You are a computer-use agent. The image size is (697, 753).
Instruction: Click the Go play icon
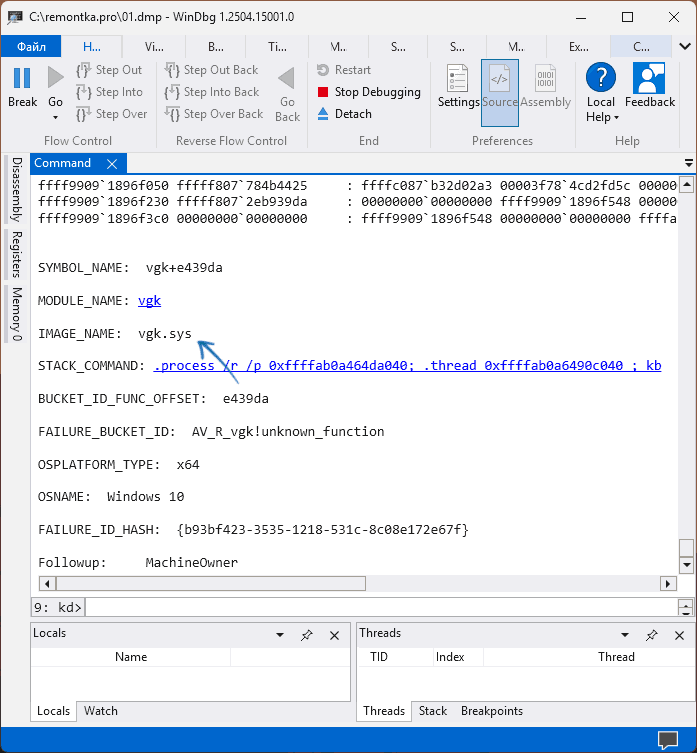point(55,78)
